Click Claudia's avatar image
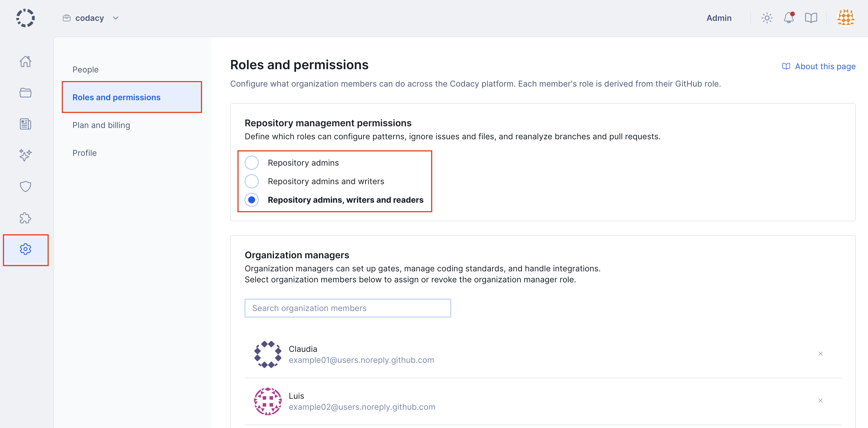Image resolution: width=868 pixels, height=428 pixels. tap(268, 354)
